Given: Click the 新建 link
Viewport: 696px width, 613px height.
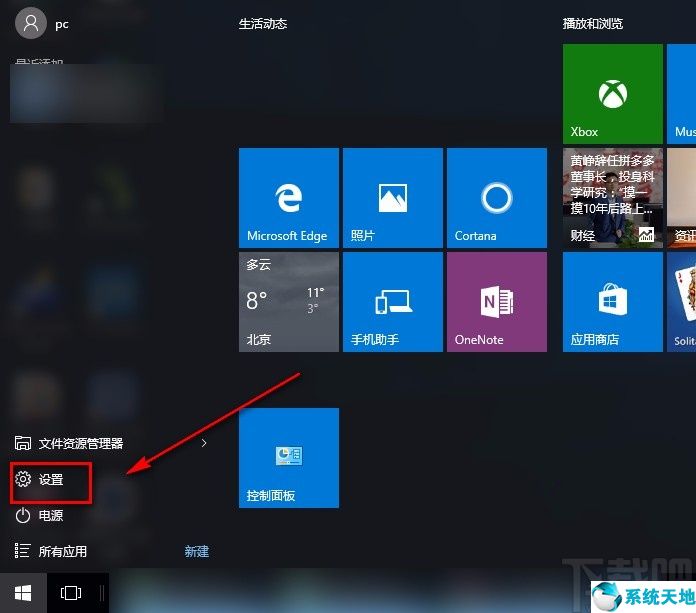Looking at the screenshot, I should tap(197, 551).
